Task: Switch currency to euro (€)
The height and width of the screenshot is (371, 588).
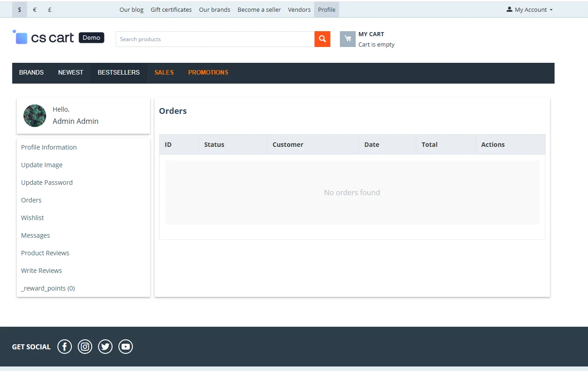Action: (35, 9)
